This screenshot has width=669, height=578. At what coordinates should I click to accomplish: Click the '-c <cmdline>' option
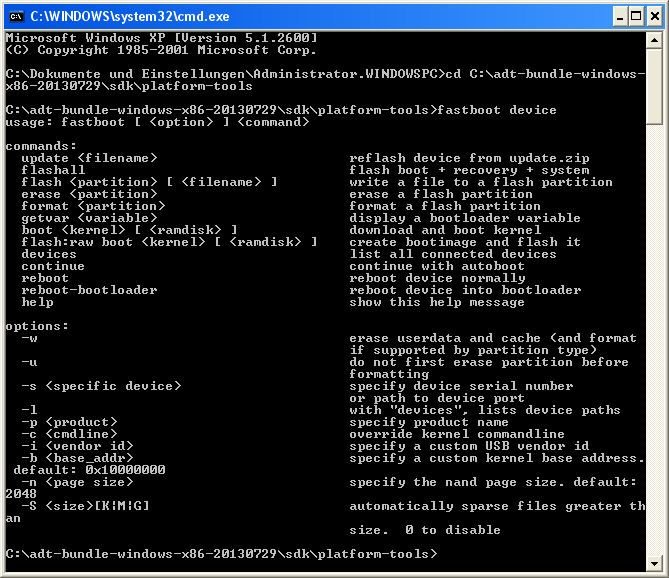[x=69, y=434]
